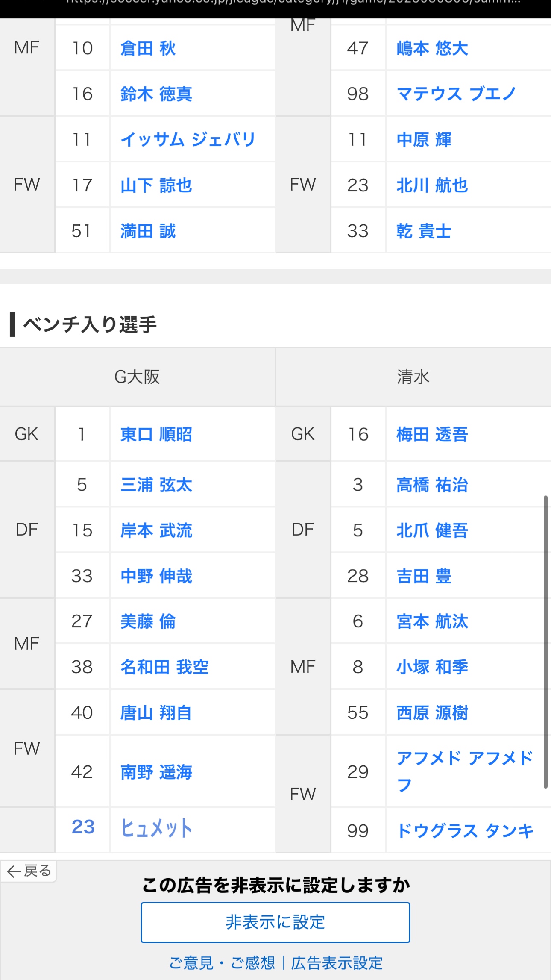Open the 広告表示設定 link
Image resolution: width=551 pixels, height=980 pixels.
pos(337,963)
